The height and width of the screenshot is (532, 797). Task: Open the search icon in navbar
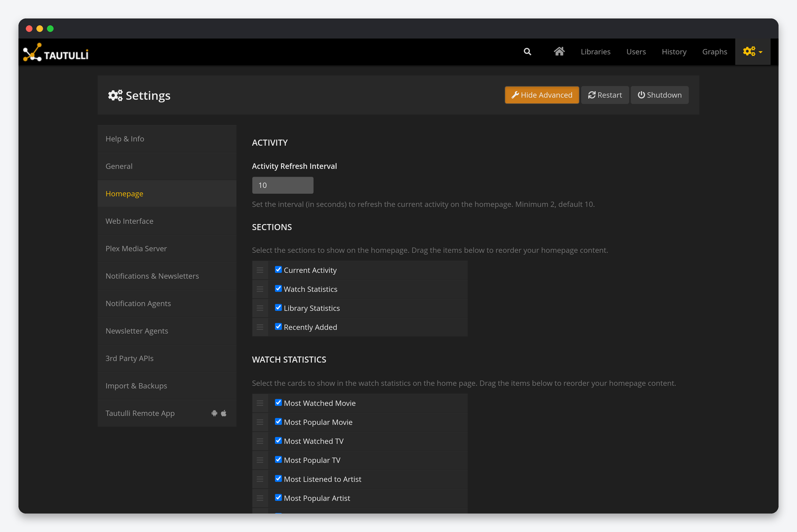tap(527, 52)
